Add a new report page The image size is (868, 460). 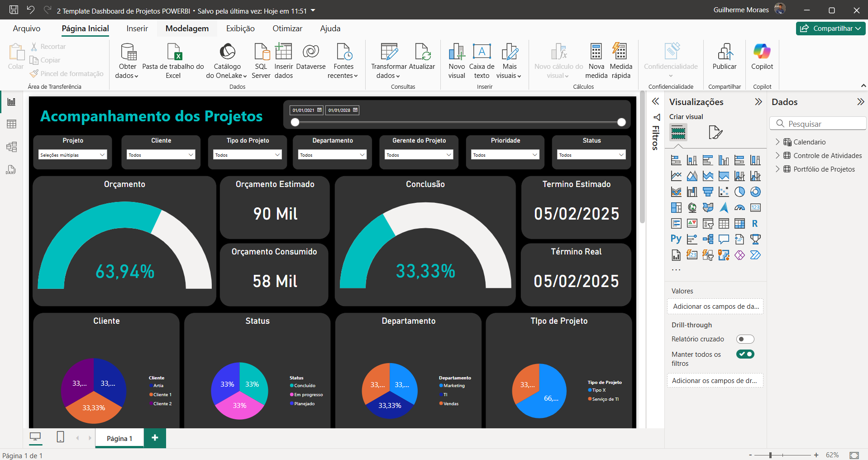click(x=155, y=438)
